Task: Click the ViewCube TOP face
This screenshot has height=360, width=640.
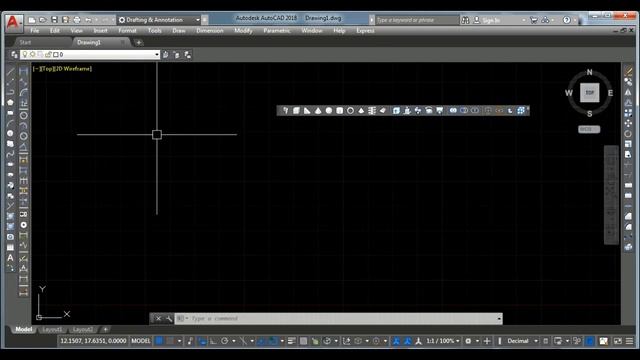Action: tap(589, 93)
